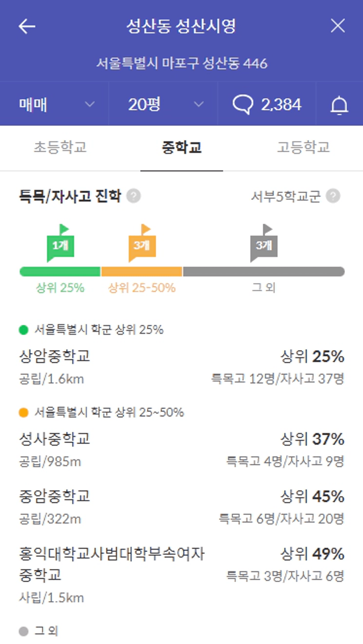The width and height of the screenshot is (363, 644).
Task: Switch to the 초등학교 tab
Action: point(61,147)
